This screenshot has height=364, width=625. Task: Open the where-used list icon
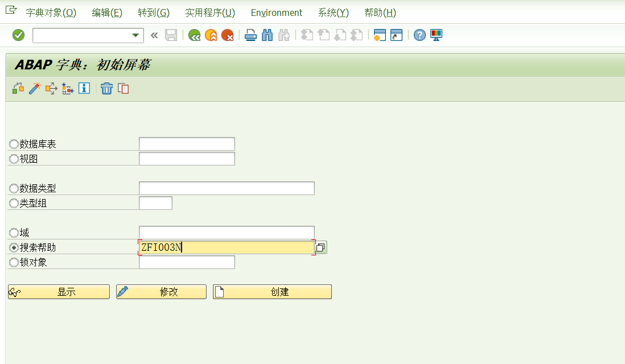click(18, 89)
